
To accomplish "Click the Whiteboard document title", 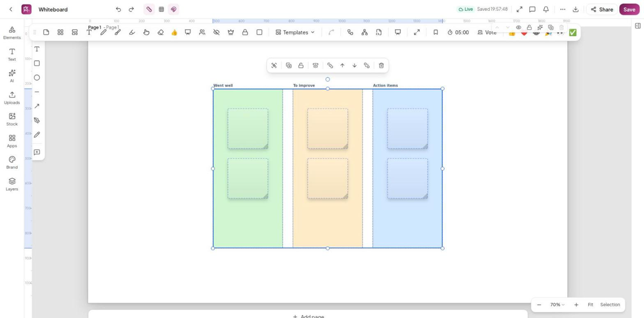I will pyautogui.click(x=53, y=10).
